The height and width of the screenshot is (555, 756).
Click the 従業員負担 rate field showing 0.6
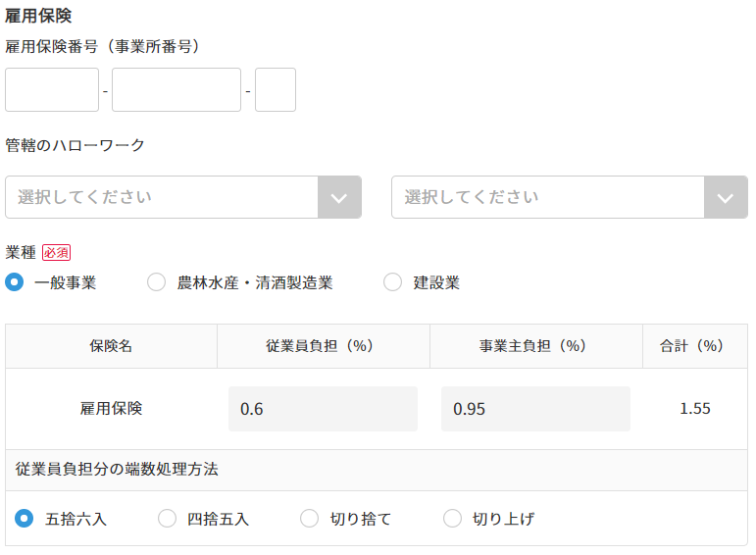tap(323, 409)
